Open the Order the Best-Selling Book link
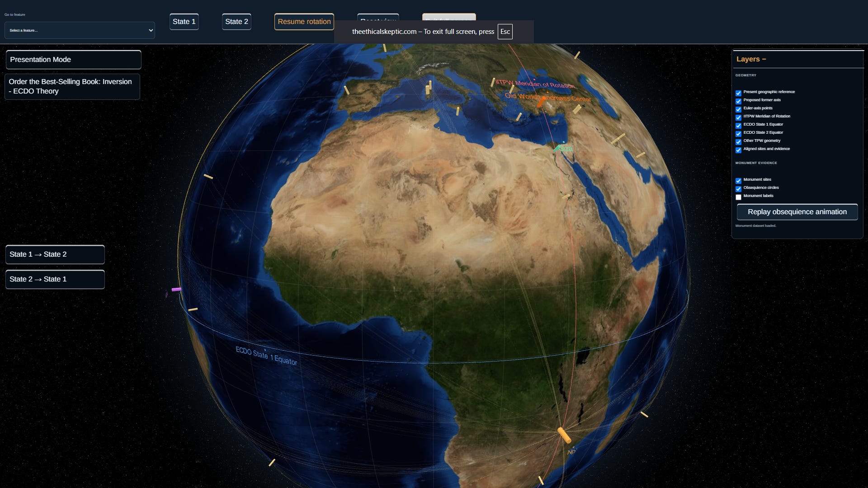This screenshot has width=868, height=488. tap(72, 86)
